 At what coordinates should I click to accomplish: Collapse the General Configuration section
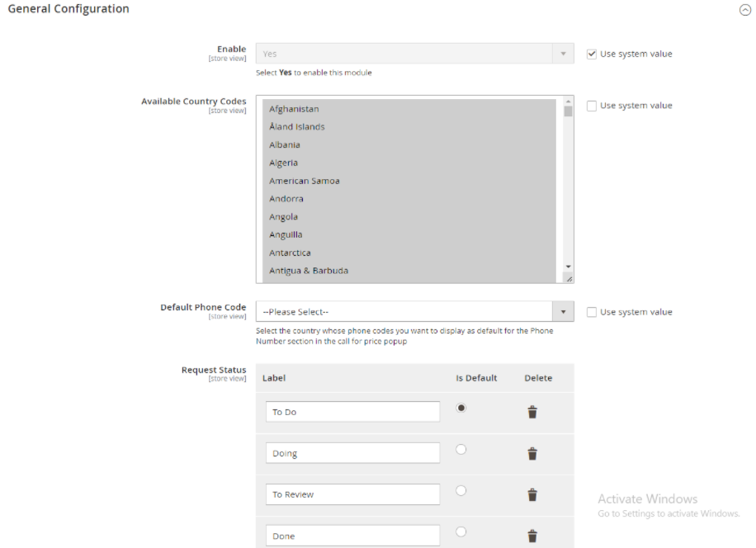[745, 10]
